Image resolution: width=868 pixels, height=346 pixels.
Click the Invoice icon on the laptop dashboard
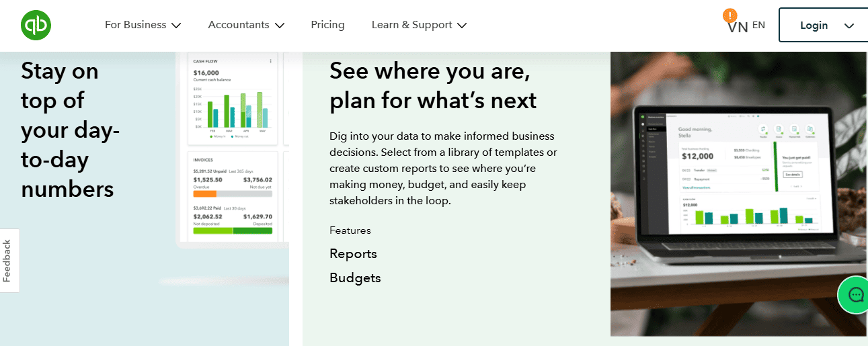point(779,129)
